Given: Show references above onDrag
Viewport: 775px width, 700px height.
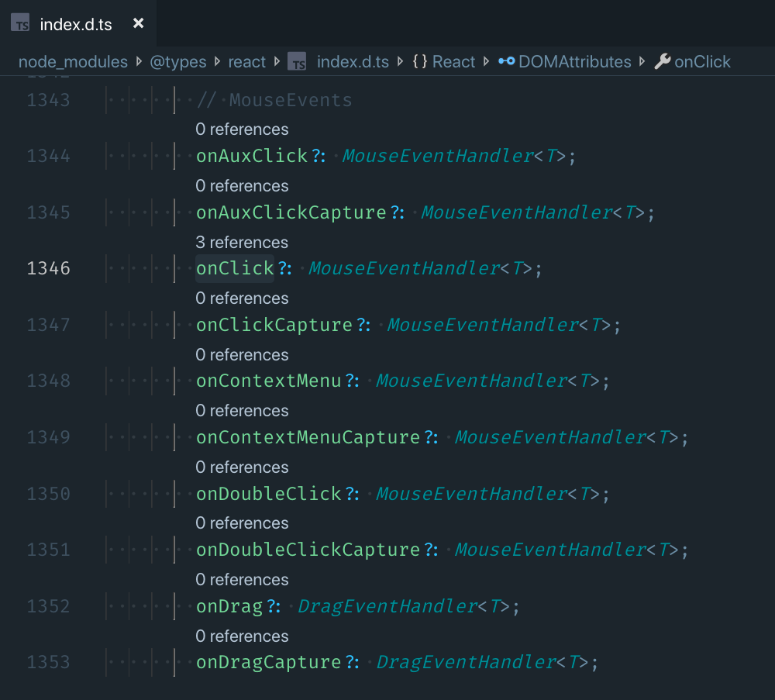Looking at the screenshot, I should pos(242,579).
